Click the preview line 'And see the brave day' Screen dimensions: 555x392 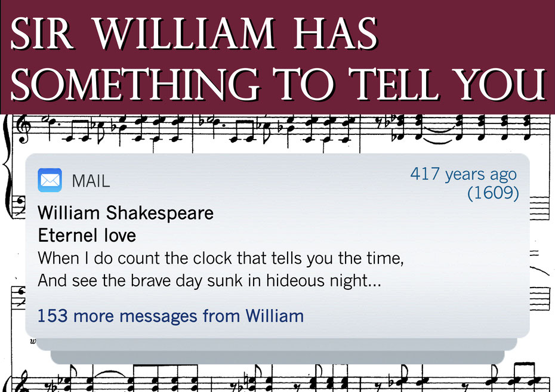(x=209, y=280)
